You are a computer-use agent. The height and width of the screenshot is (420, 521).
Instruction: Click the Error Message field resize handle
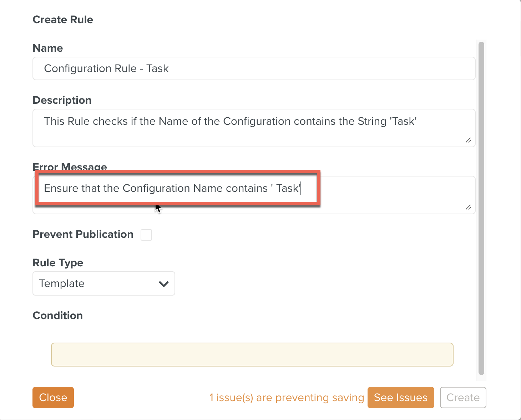point(468,207)
